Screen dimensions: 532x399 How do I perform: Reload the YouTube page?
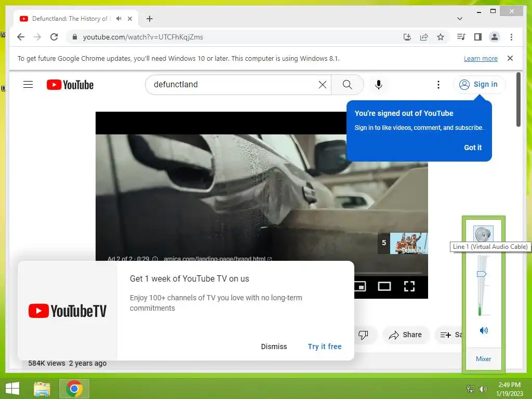point(54,37)
